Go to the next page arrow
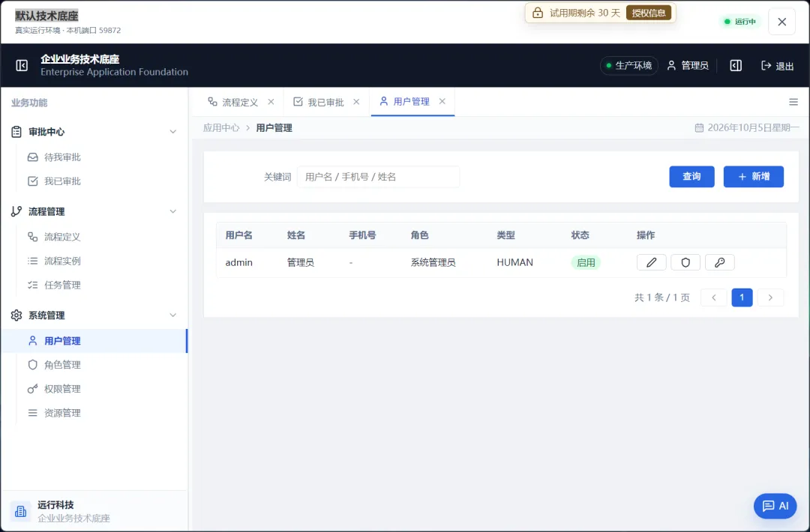The height and width of the screenshot is (532, 810). point(770,297)
